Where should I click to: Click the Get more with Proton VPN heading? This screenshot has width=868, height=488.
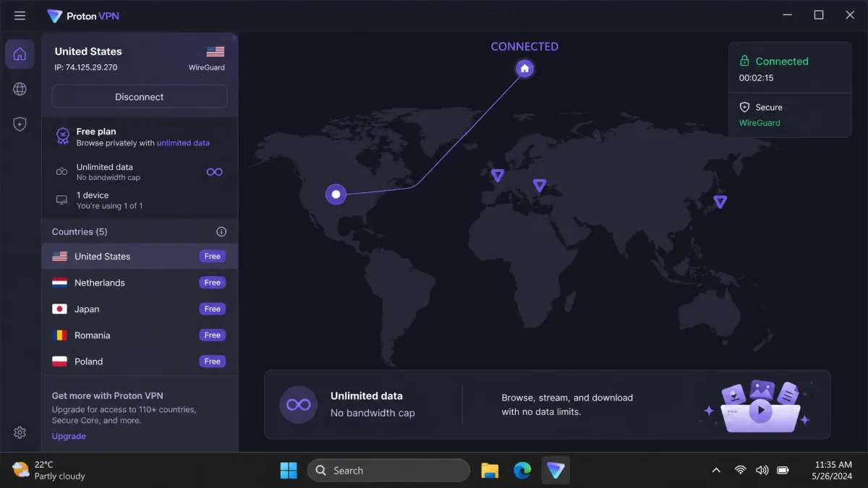(x=108, y=395)
